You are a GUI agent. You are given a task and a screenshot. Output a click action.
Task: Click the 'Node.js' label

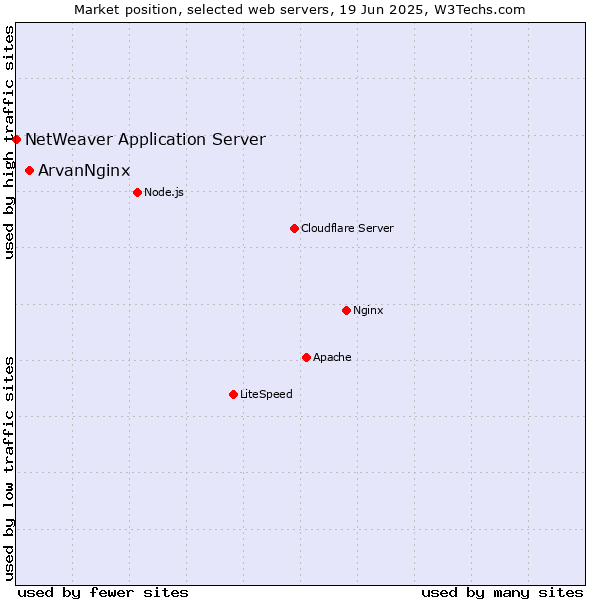click(x=164, y=192)
